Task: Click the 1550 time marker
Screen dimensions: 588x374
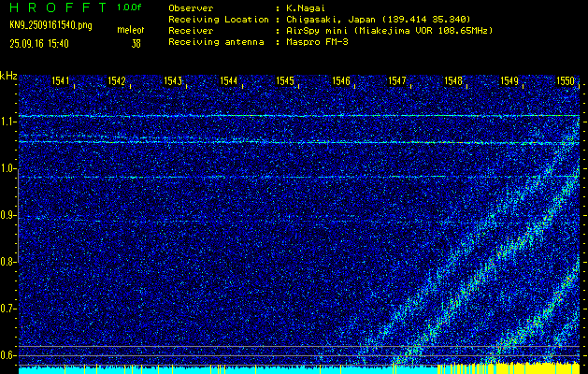Action: 566,80
